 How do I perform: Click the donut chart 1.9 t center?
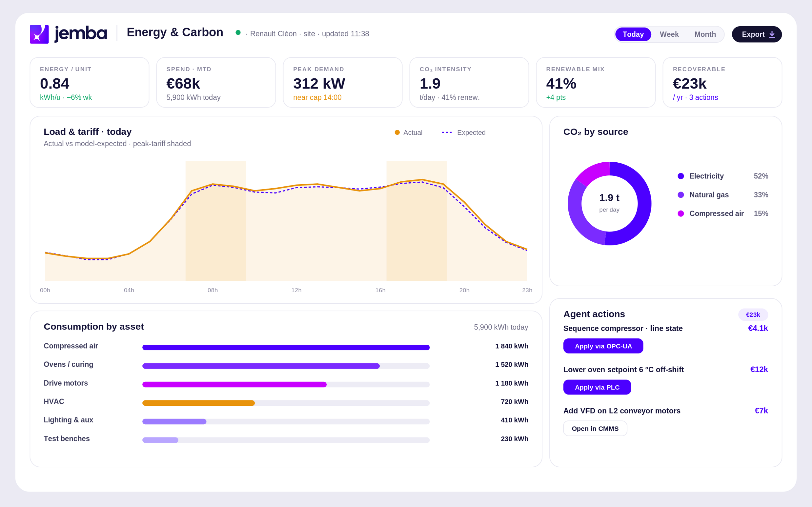(609, 203)
